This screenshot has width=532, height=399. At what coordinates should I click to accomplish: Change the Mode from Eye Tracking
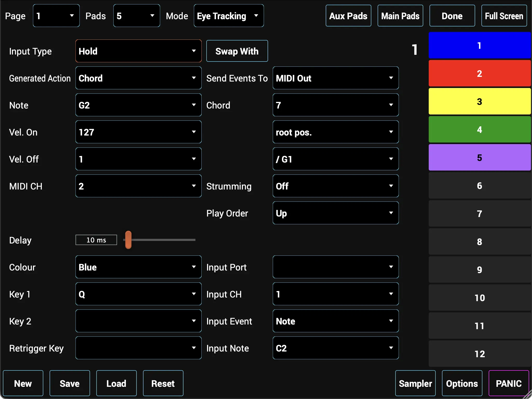pos(228,16)
